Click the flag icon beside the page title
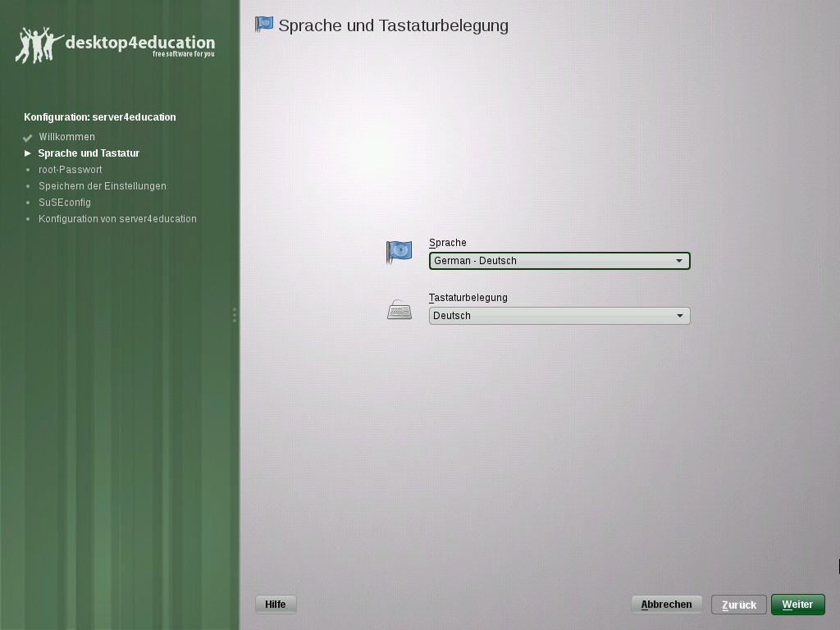Image resolution: width=840 pixels, height=630 pixels. (264, 25)
